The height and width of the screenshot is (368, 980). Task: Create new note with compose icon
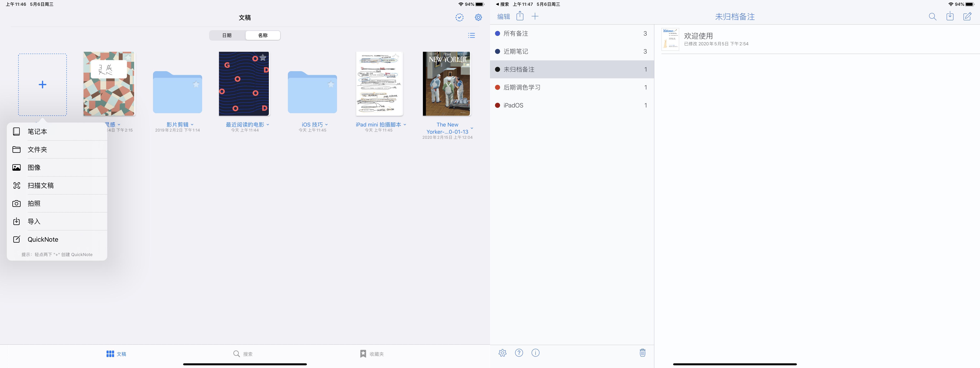967,16
